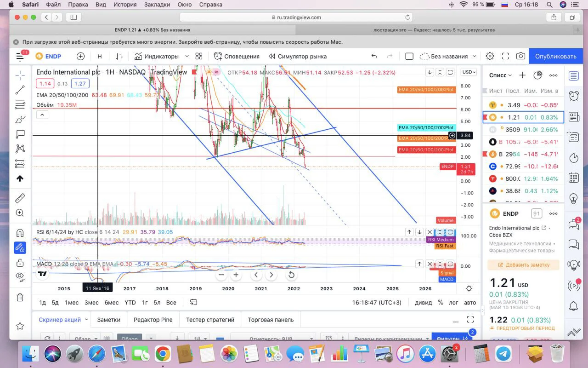
Task: Expand the Индикаторы favorites dropdown arrow
Action: 187,56
